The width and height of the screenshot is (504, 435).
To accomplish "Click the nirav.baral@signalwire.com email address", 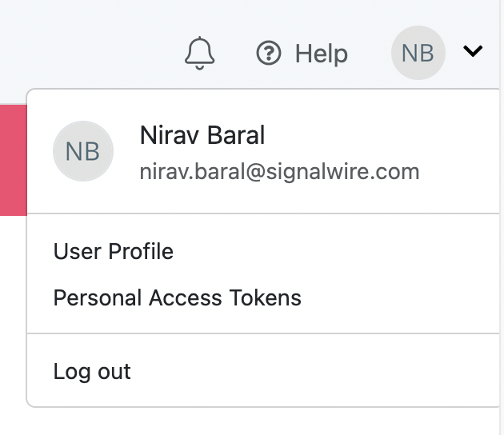I will [x=279, y=171].
